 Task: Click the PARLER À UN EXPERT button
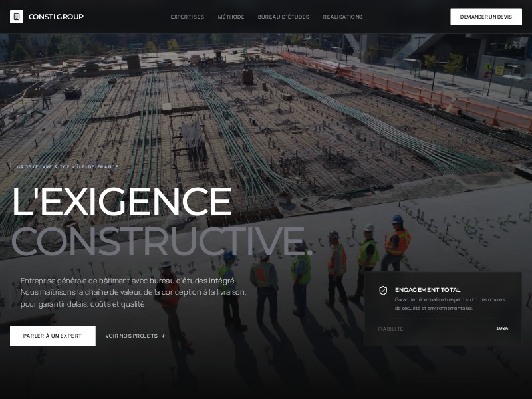coord(54,336)
